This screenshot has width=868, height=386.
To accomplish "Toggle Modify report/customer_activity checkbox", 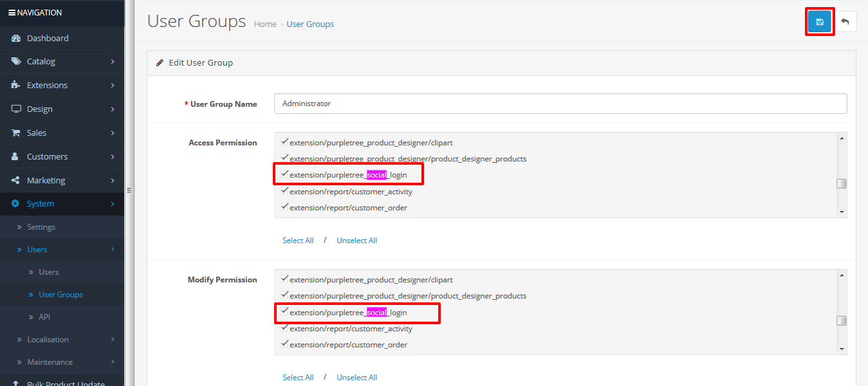I will click(x=284, y=327).
